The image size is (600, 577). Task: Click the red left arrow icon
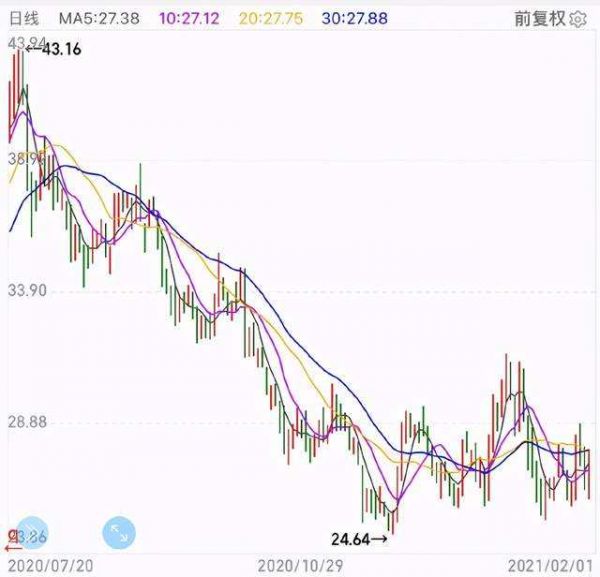(12, 546)
